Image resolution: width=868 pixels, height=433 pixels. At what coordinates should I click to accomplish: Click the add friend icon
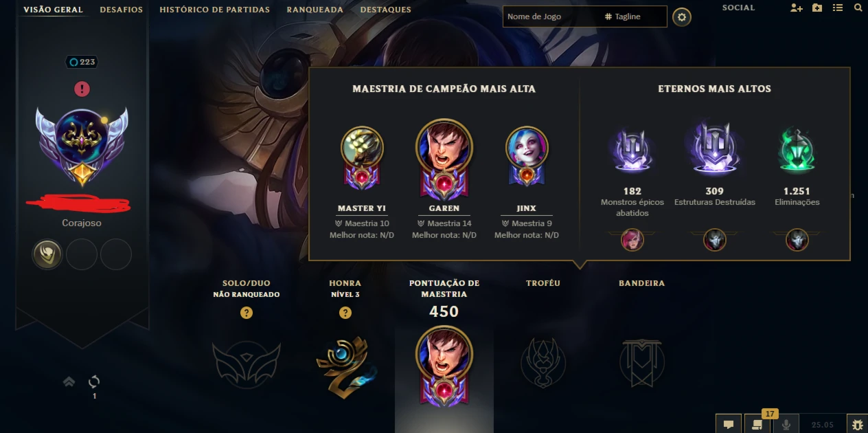point(796,8)
